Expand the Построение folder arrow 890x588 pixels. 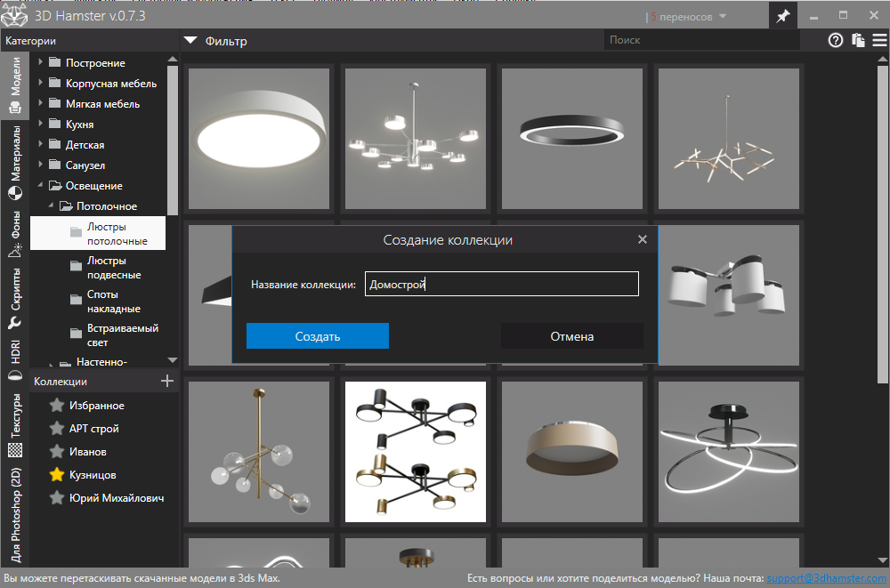pyautogui.click(x=40, y=62)
